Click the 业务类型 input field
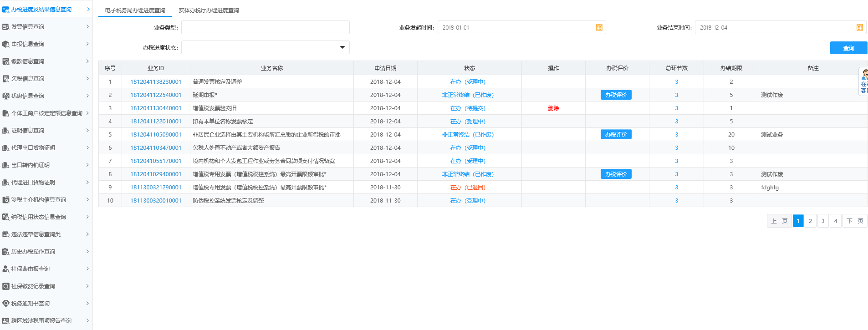Image resolution: width=868 pixels, height=330 pixels. (x=265, y=27)
